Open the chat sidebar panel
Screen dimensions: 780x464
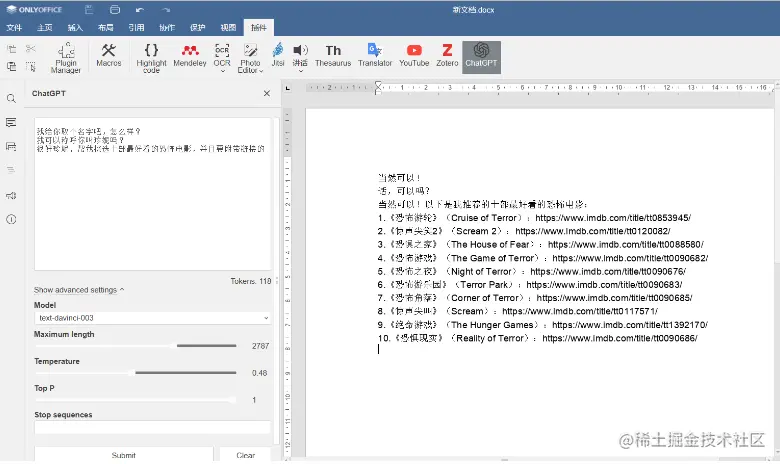[11, 146]
